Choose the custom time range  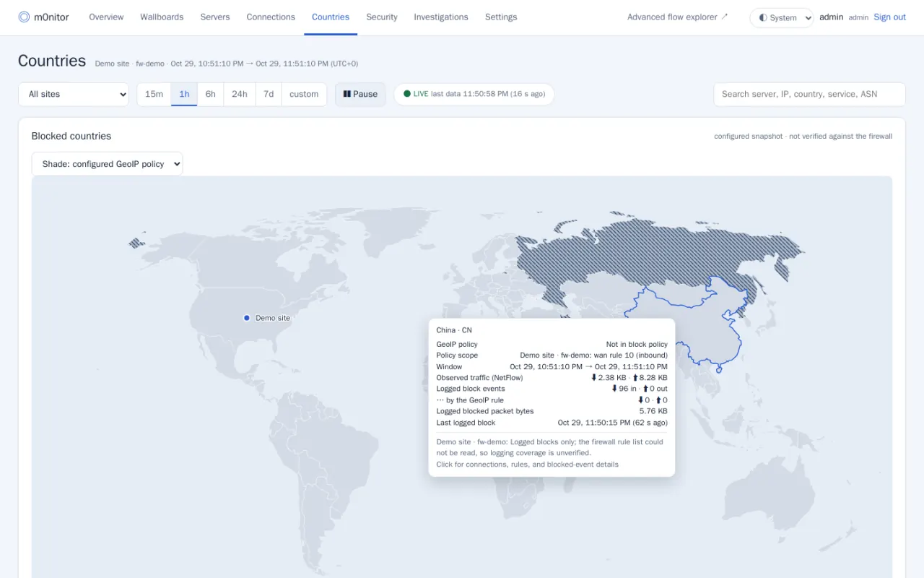pos(304,94)
